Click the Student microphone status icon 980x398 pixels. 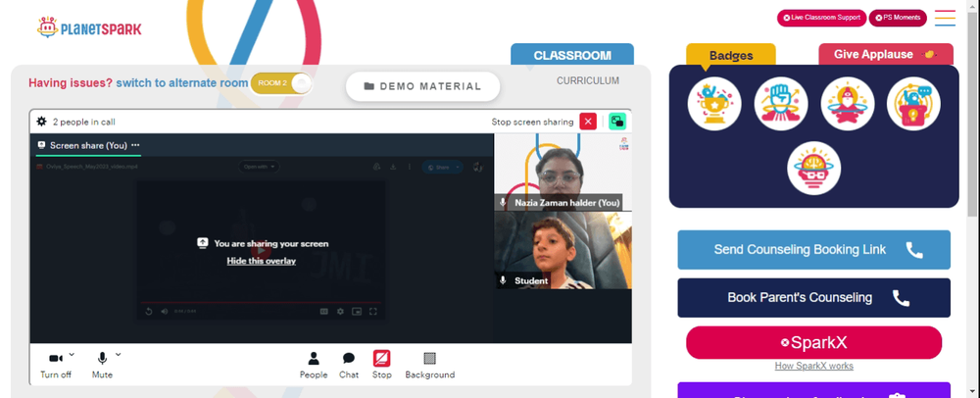tap(503, 280)
